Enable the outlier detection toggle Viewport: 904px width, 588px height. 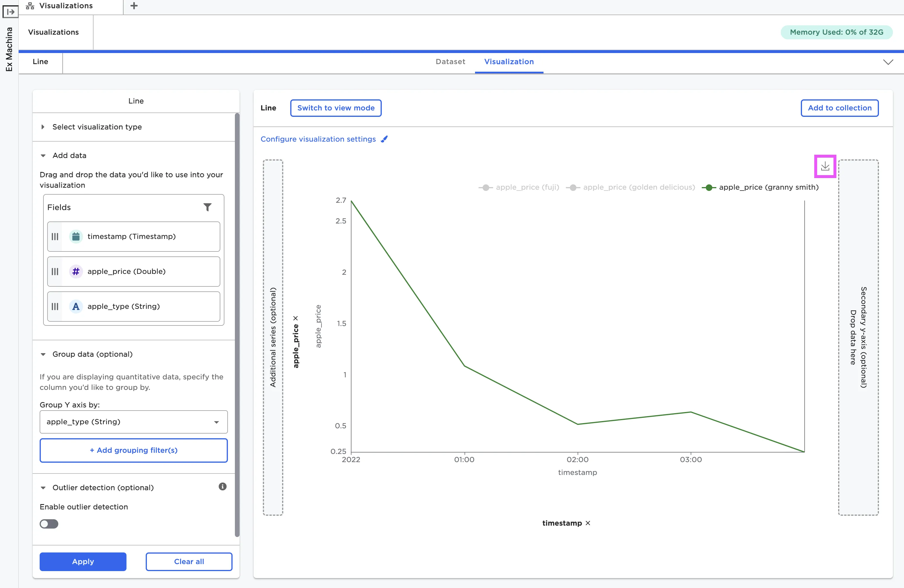(49, 524)
